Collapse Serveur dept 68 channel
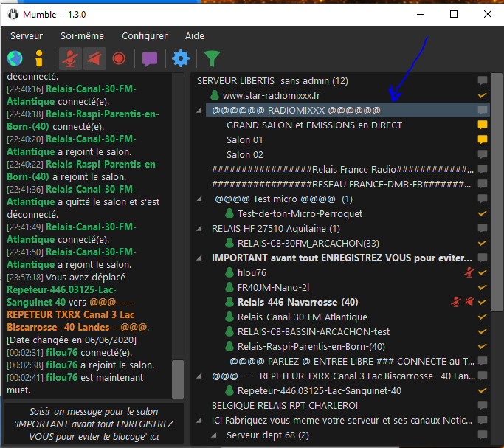The height and width of the screenshot is (448, 504). click(x=214, y=435)
